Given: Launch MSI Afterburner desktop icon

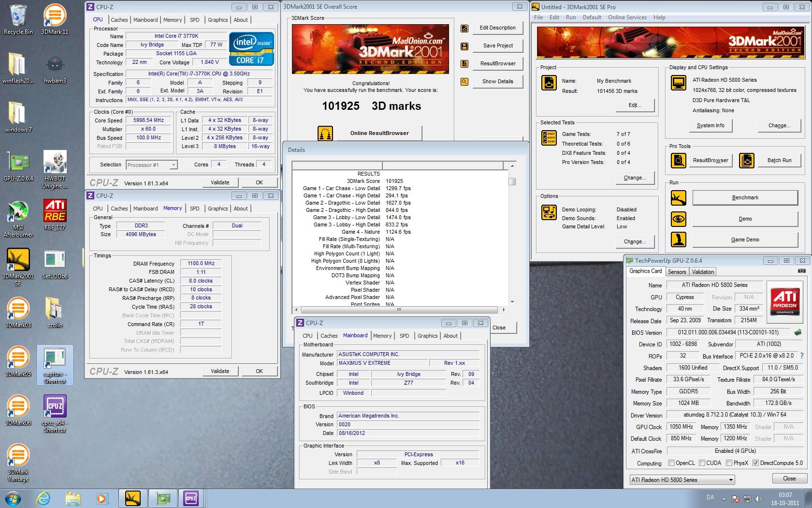Looking at the screenshot, I should [x=18, y=218].
